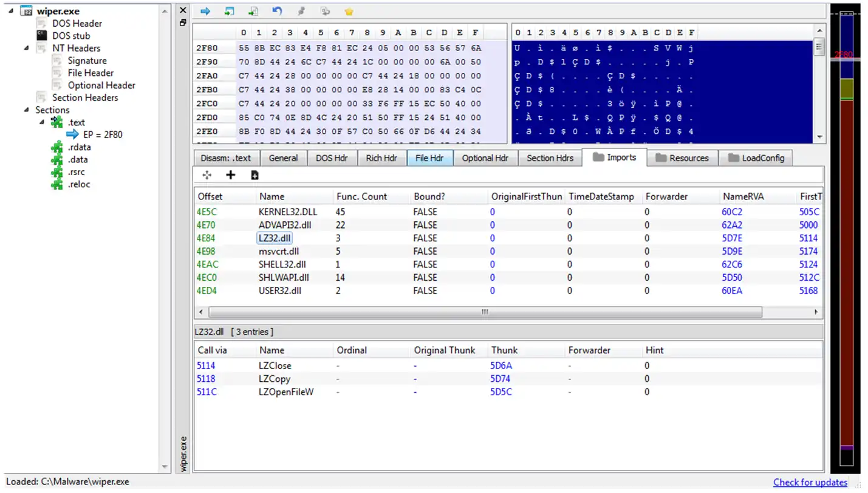Click the blue go-to-address arrow toolbar icon
Image resolution: width=868 pixels, height=493 pixels.
click(205, 11)
